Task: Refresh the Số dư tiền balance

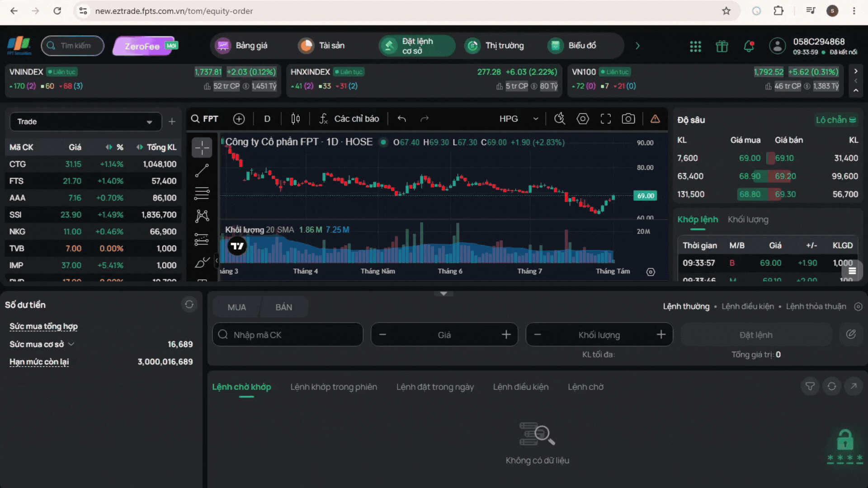Action: (189, 305)
